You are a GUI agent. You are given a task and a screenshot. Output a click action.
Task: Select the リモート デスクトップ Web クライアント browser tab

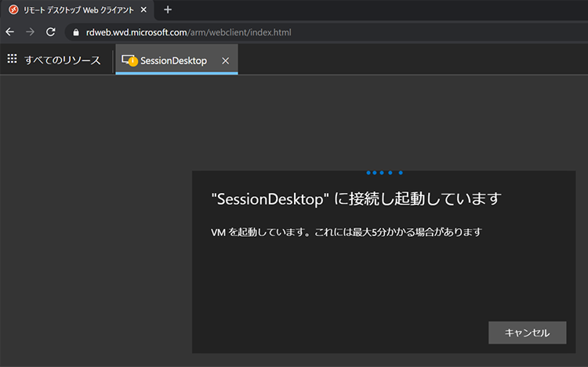pyautogui.click(x=74, y=9)
